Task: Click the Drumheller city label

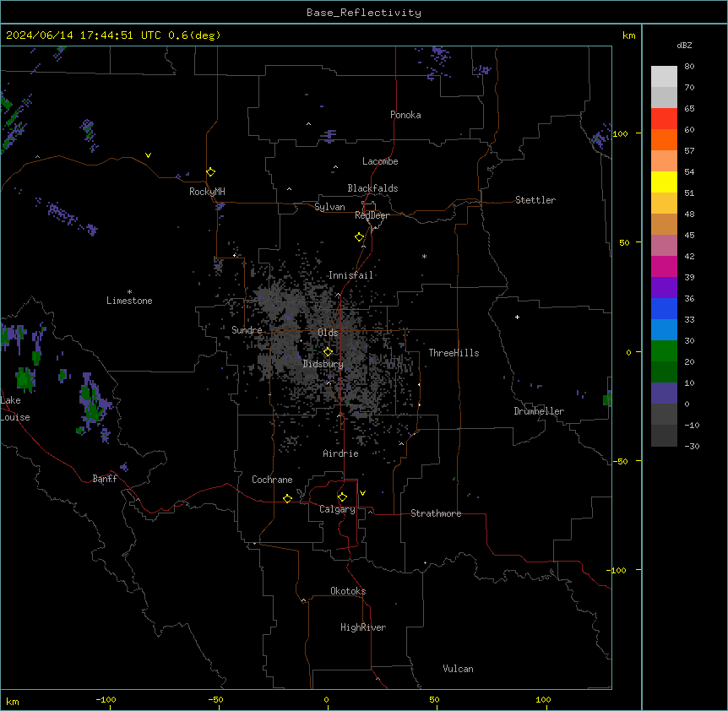Action: tap(539, 411)
